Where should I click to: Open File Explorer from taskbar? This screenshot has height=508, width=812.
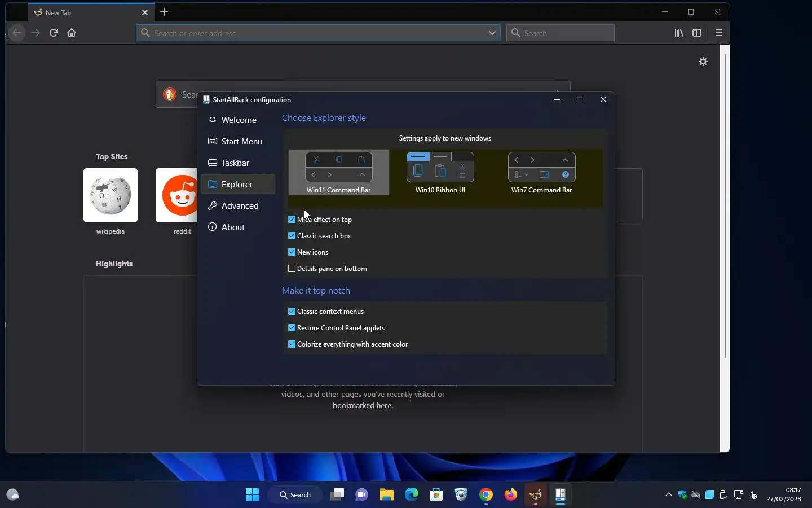tap(386, 495)
